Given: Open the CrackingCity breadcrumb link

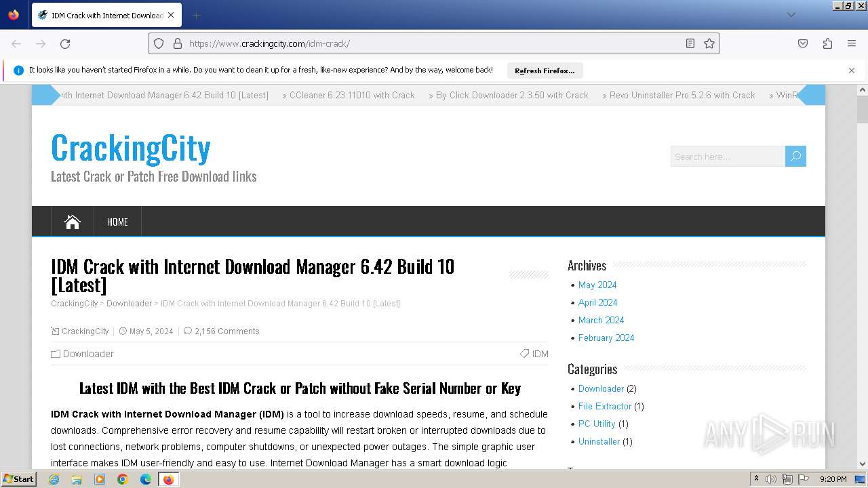Looking at the screenshot, I should pos(75,304).
